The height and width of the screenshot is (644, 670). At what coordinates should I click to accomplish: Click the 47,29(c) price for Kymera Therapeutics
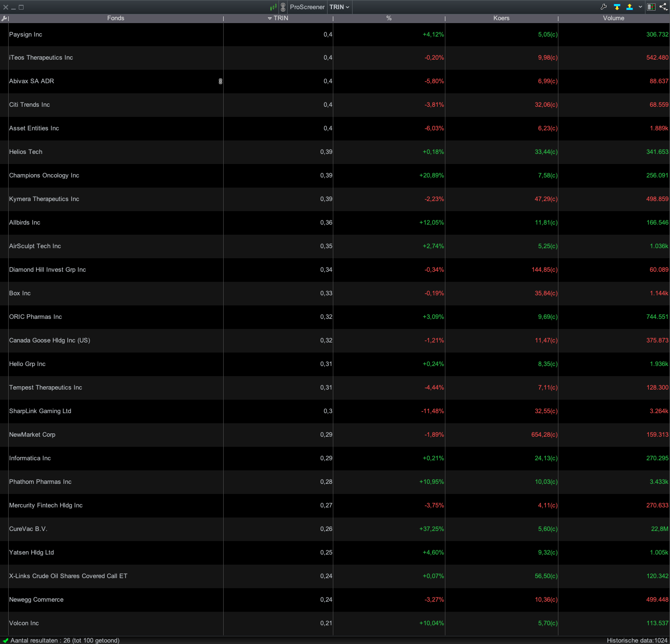coord(546,199)
